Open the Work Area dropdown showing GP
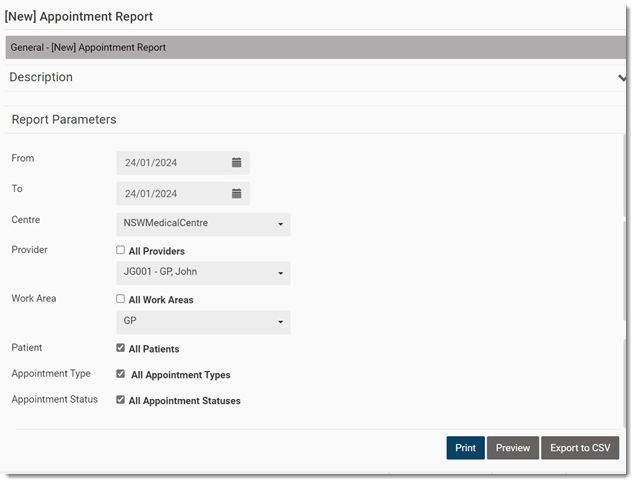The height and width of the screenshot is (484, 636). click(x=203, y=322)
